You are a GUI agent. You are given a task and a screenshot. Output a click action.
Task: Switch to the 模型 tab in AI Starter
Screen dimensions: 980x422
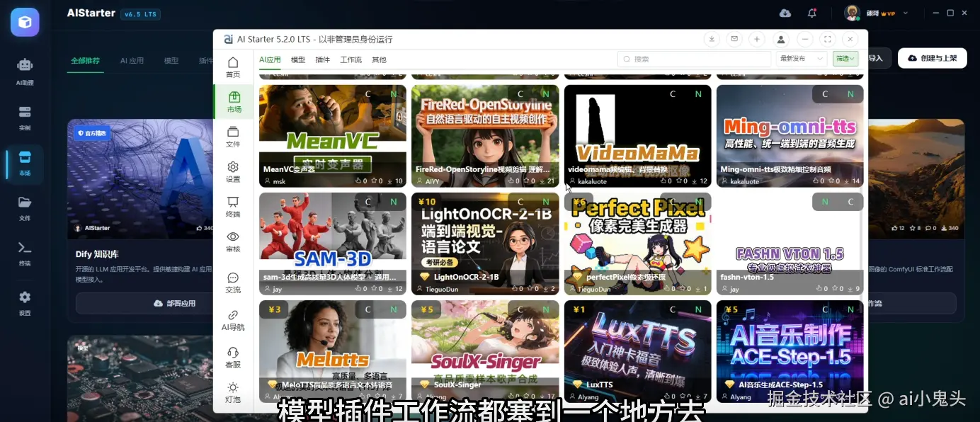pos(298,59)
